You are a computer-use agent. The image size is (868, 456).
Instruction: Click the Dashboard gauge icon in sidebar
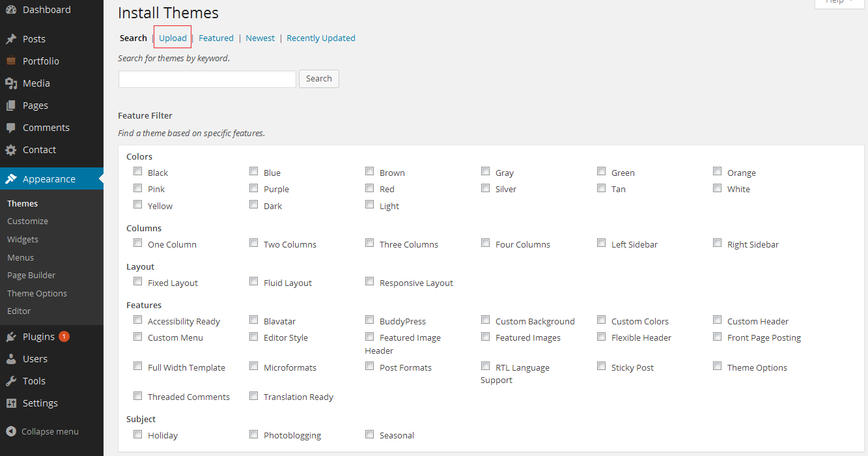(11, 10)
